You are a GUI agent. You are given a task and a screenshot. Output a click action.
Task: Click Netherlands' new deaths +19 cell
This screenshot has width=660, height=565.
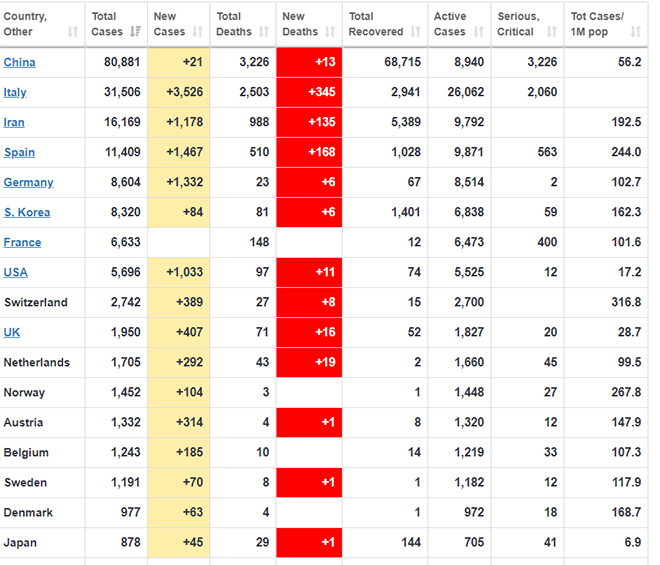pyautogui.click(x=309, y=362)
